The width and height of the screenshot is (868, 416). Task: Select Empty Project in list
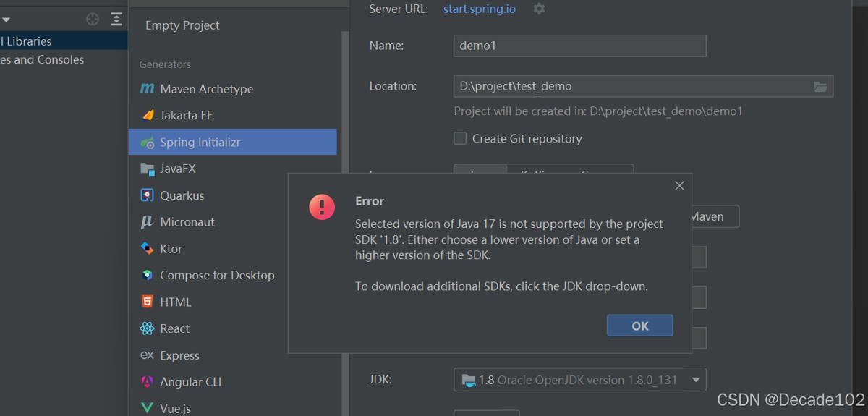coord(182,25)
